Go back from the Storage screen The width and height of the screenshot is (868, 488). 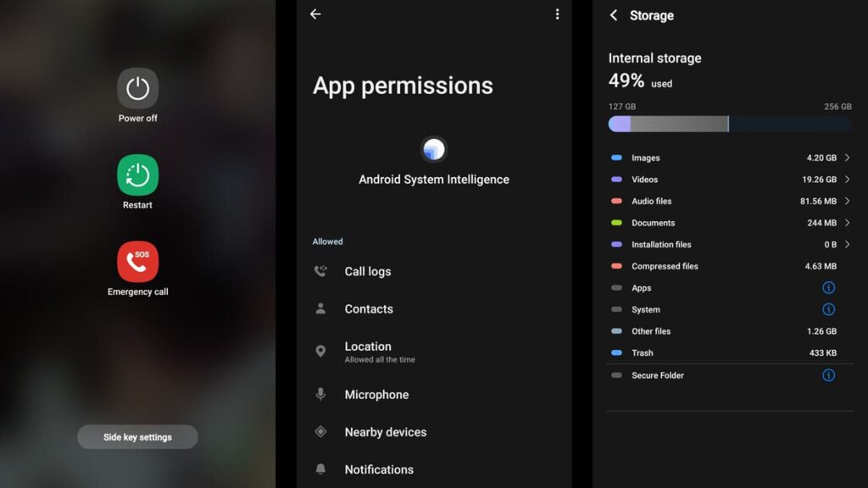[x=614, y=16]
